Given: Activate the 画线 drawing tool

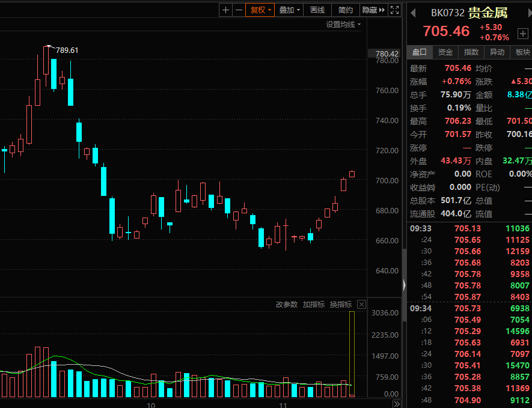Looking at the screenshot, I should click(x=317, y=10).
